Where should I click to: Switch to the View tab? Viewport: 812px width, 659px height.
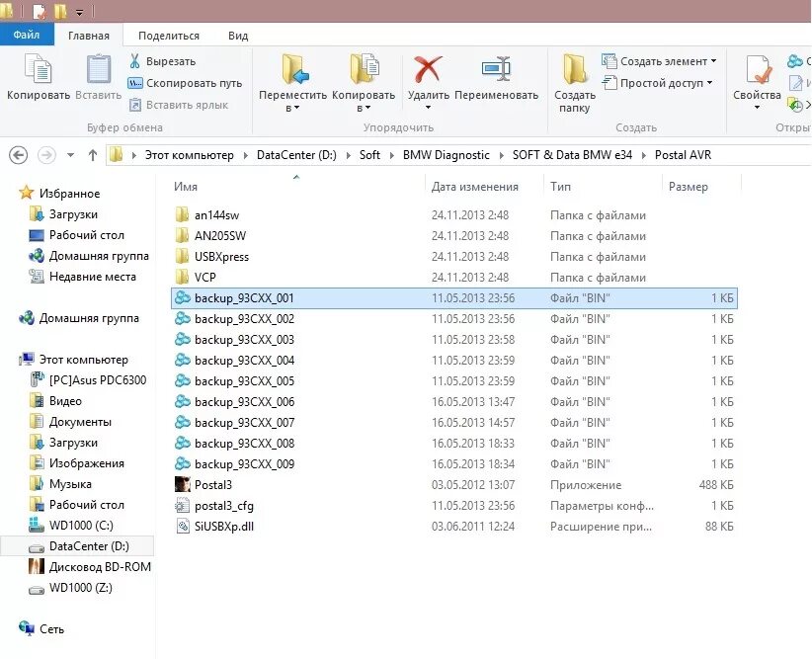[238, 36]
